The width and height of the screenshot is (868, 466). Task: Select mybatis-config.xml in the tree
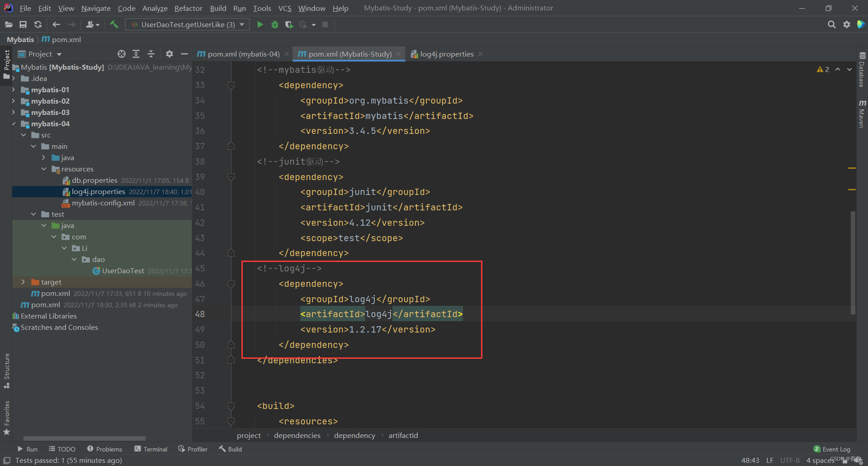coord(103,203)
